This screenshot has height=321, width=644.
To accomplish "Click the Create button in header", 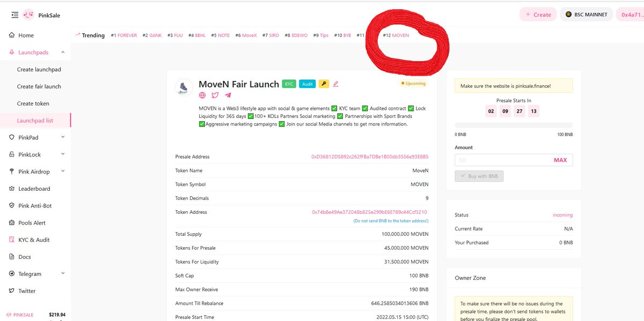I will point(538,14).
